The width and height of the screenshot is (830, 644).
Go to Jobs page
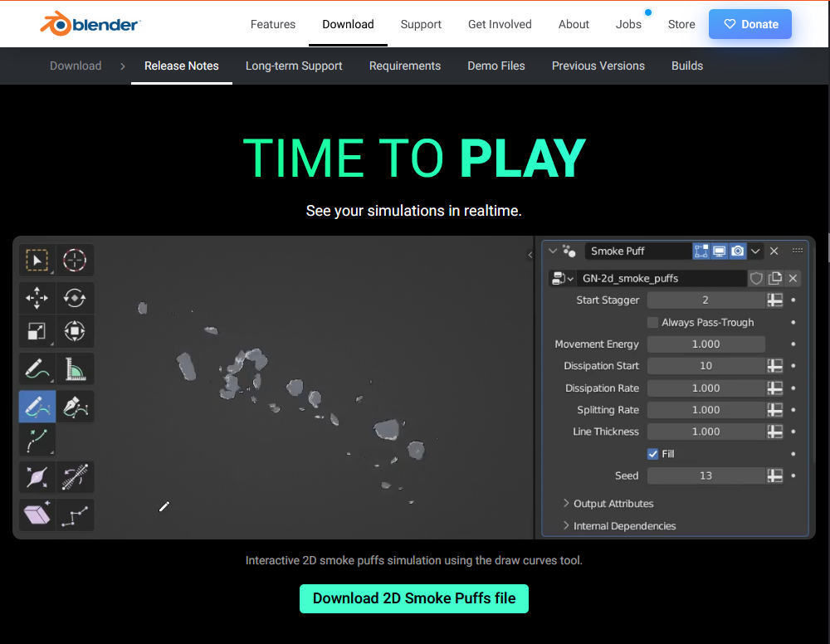pyautogui.click(x=628, y=24)
